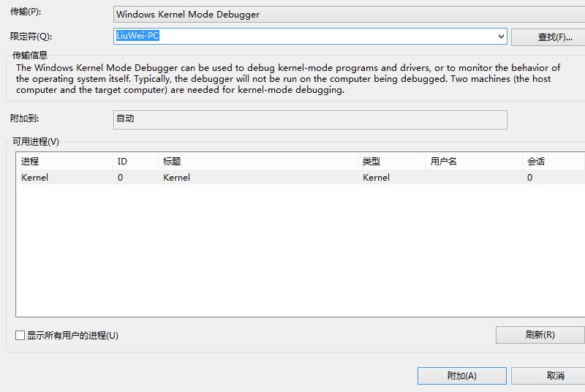585x392 pixels.
Task: Sort by the 类型 column header
Action: pos(392,161)
